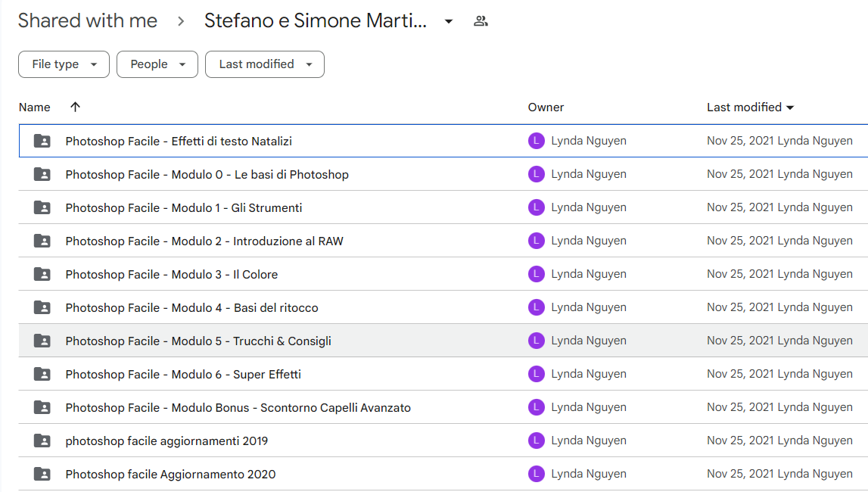The height and width of the screenshot is (492, 868).
Task: Click folder icon of photoshop facile aggiornamenti 2019
Action: point(42,441)
